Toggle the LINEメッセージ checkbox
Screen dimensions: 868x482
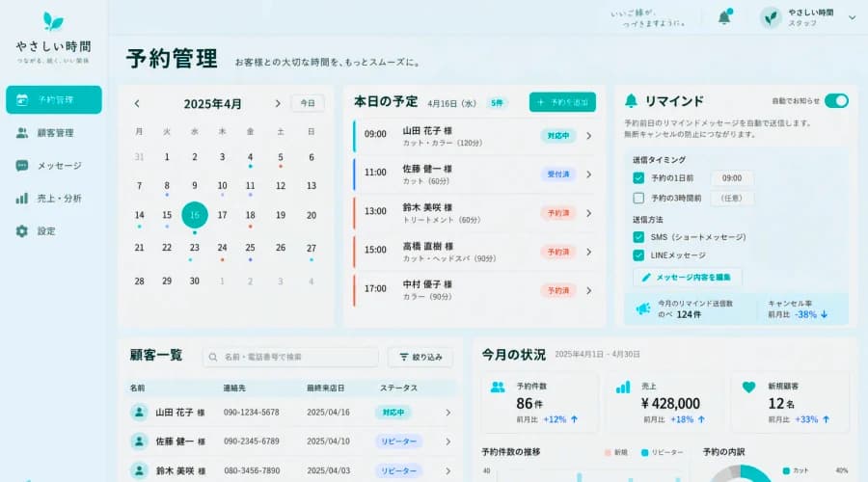638,255
